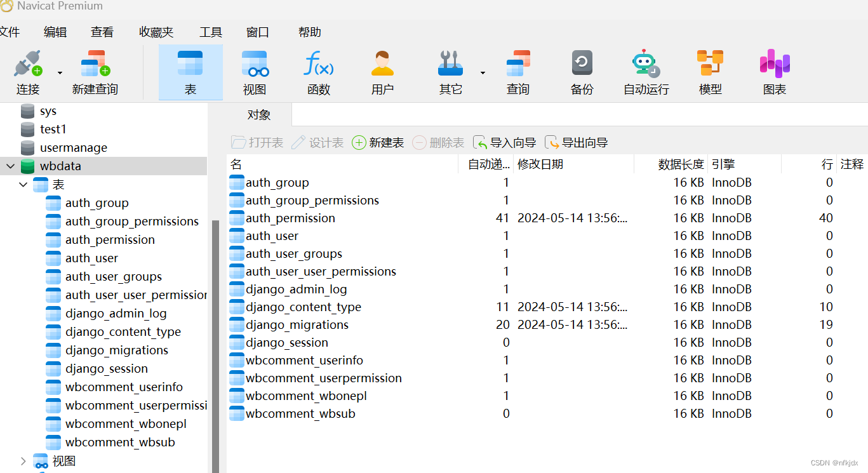This screenshot has width=868, height=473.
Task: Select the wbdata database in sidebar
Action: pyautogui.click(x=103, y=166)
